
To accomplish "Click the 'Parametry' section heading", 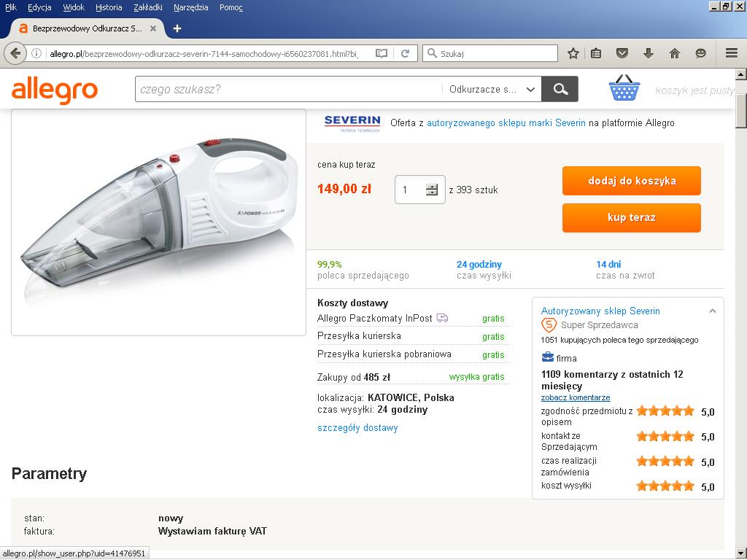I will [49, 473].
